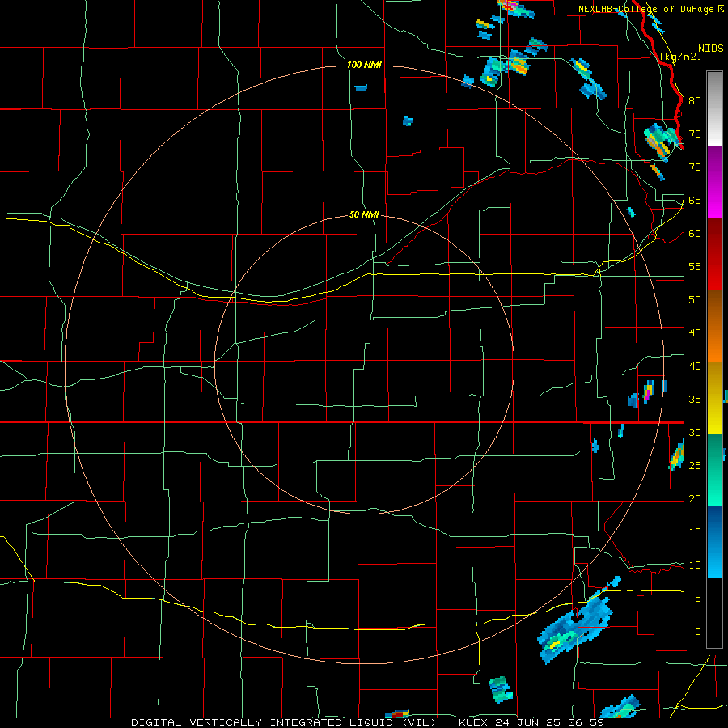Viewport: 728px width, 728px height.
Task: Click the 15 value on the VIL scale
Action: [x=695, y=531]
